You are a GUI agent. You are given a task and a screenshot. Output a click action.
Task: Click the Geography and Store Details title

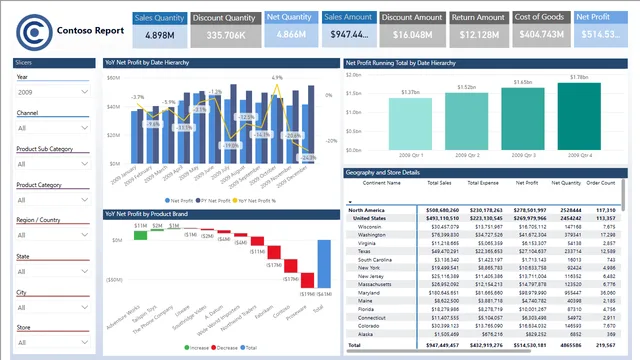[382, 173]
